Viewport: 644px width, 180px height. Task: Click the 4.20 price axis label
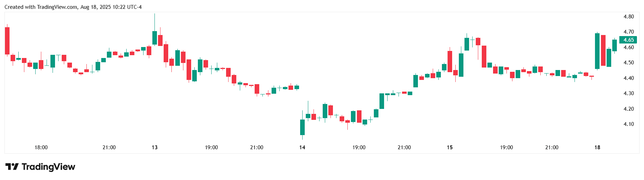pyautogui.click(x=628, y=109)
